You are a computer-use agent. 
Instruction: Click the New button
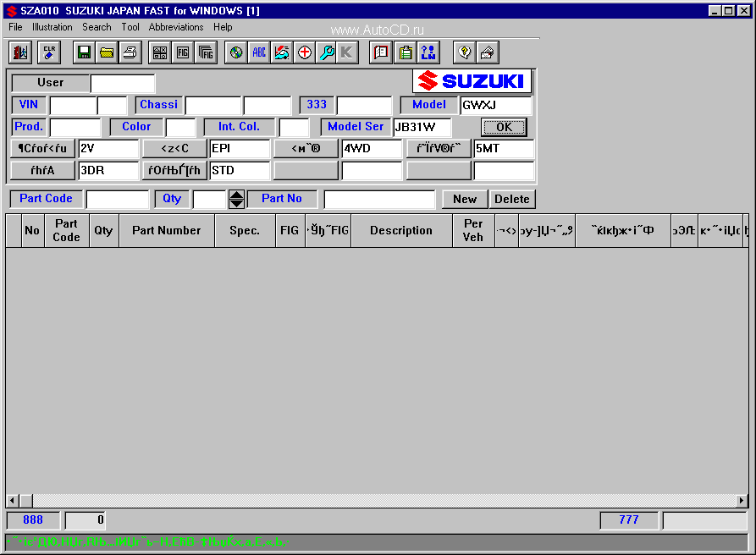[x=465, y=199]
